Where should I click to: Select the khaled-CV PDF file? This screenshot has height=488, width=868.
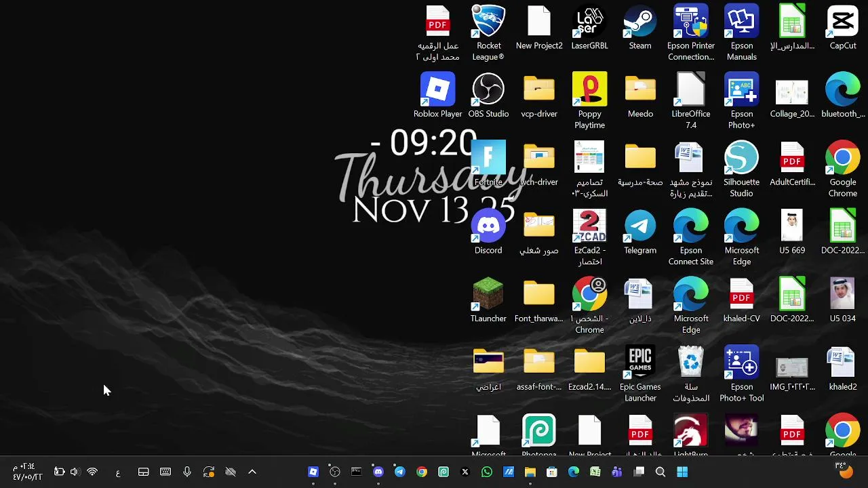coord(741,300)
